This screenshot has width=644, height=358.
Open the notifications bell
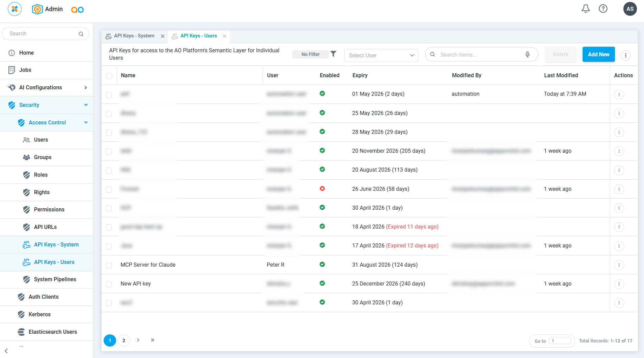coord(586,9)
